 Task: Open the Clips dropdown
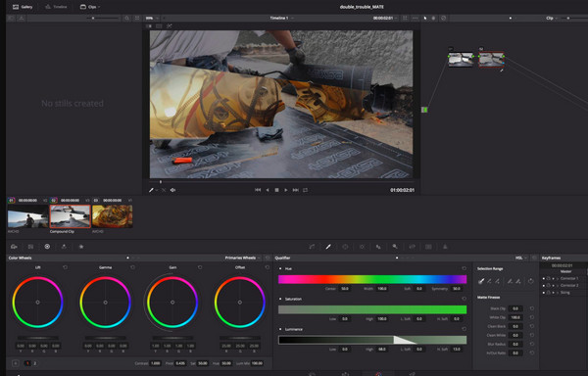point(90,7)
